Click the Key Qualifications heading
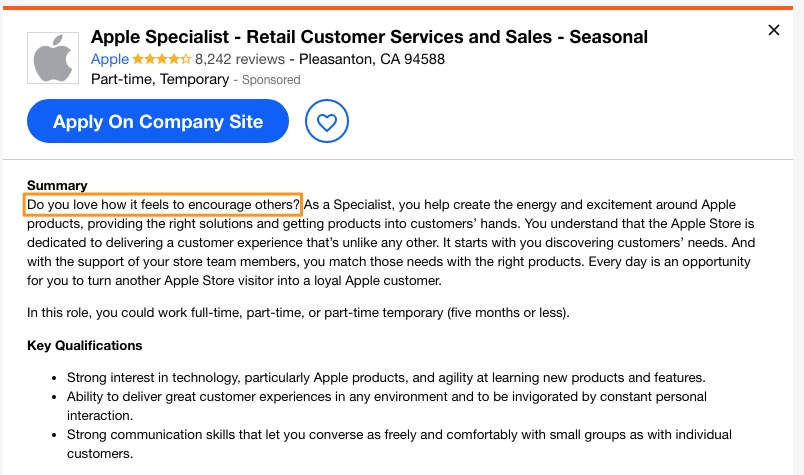 (85, 345)
